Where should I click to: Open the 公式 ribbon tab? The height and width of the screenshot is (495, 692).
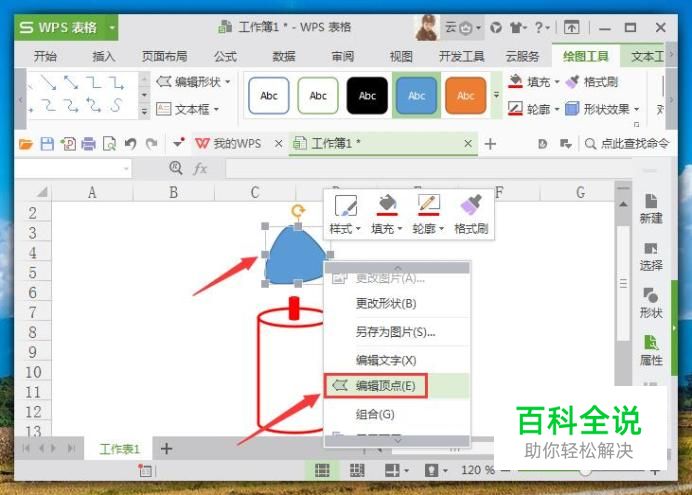tap(226, 56)
